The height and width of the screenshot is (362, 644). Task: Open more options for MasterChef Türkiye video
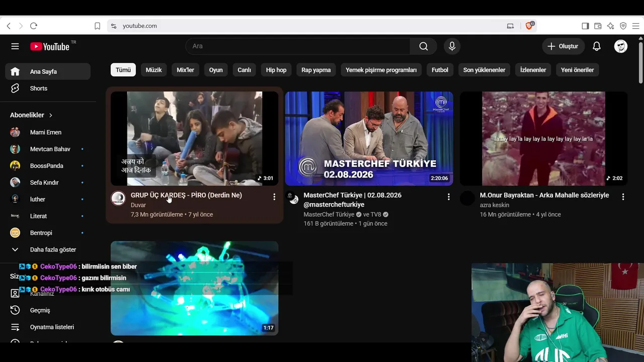(449, 197)
